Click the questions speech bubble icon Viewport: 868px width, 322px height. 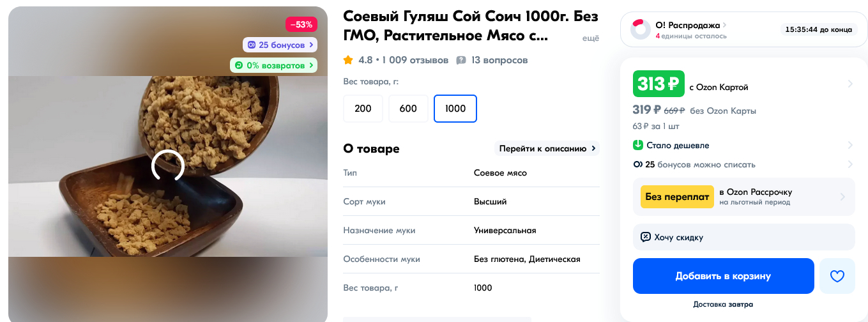click(461, 60)
